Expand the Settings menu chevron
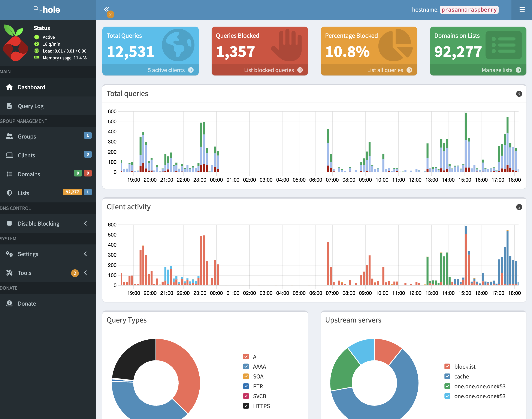This screenshot has height=419, width=532. (85, 254)
